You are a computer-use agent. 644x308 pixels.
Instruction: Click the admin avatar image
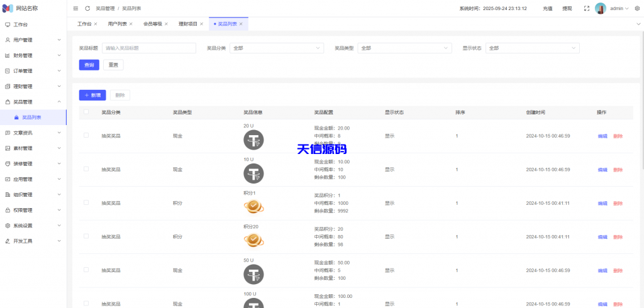tap(601, 8)
